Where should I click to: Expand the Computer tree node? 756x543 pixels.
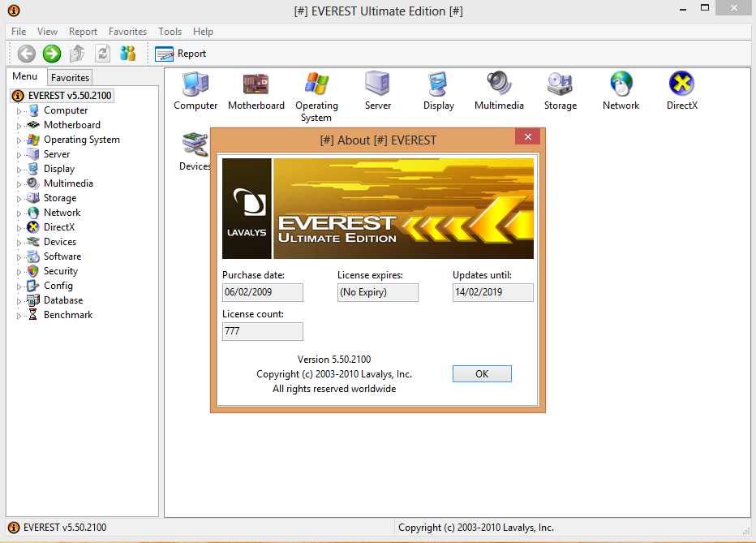pos(19,111)
